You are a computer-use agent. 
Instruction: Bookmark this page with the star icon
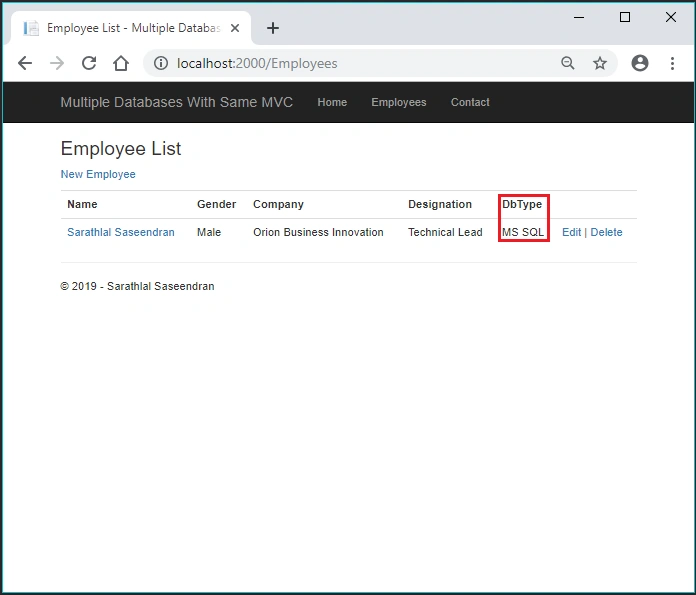click(x=600, y=63)
